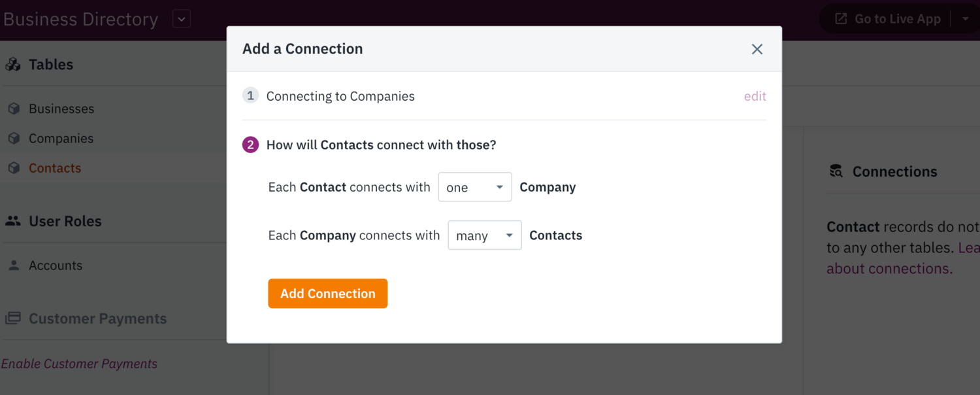Click the cube icon beside Contacts
Screen dimensions: 980x395
14,168
